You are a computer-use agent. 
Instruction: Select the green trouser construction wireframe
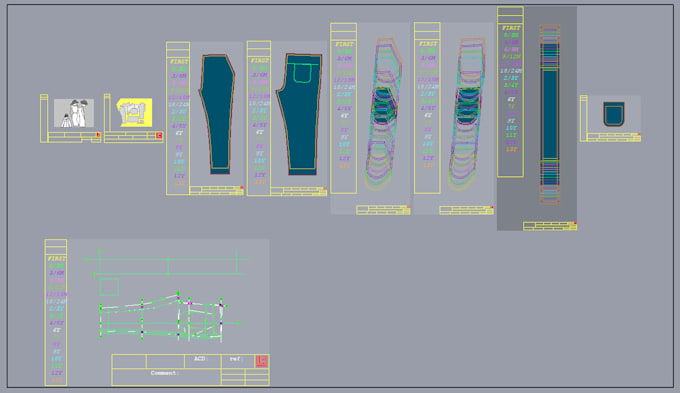[x=170, y=317]
